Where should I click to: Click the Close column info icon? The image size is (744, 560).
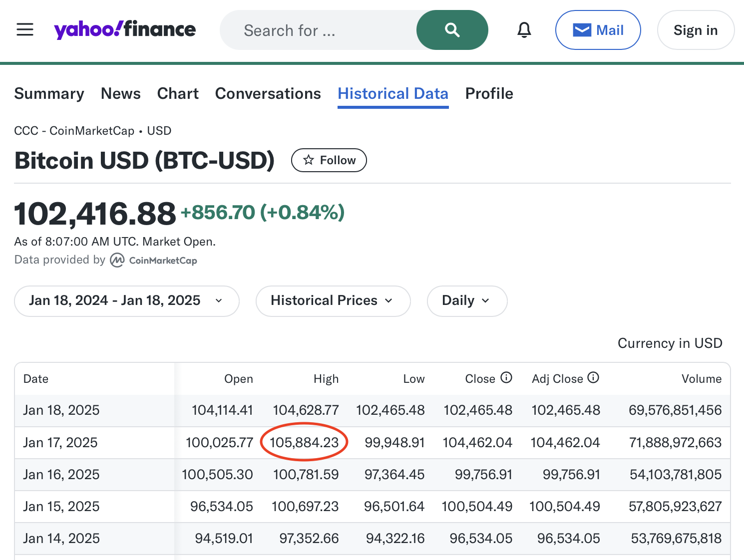click(x=506, y=378)
